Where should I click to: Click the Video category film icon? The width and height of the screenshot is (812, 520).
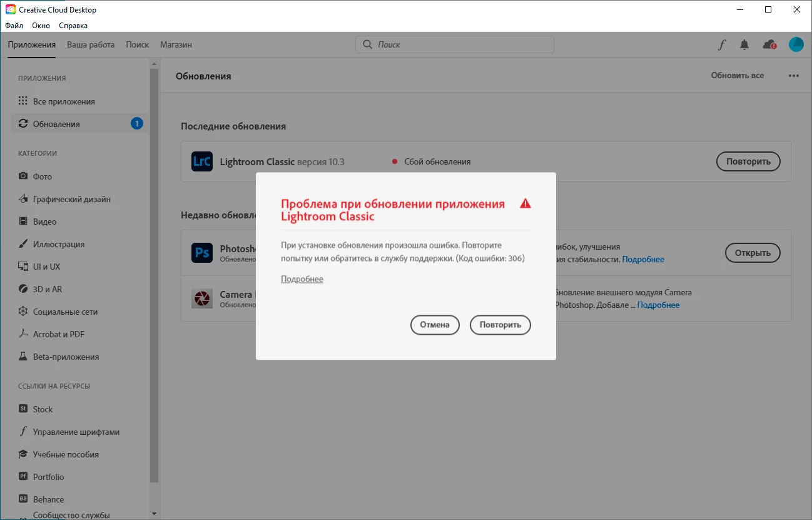[x=23, y=222]
